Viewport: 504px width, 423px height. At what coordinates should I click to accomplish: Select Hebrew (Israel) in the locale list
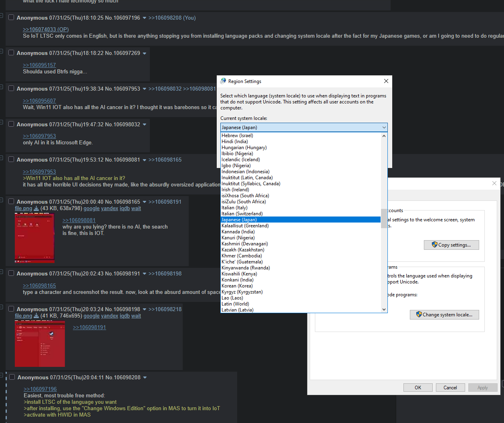[300, 136]
